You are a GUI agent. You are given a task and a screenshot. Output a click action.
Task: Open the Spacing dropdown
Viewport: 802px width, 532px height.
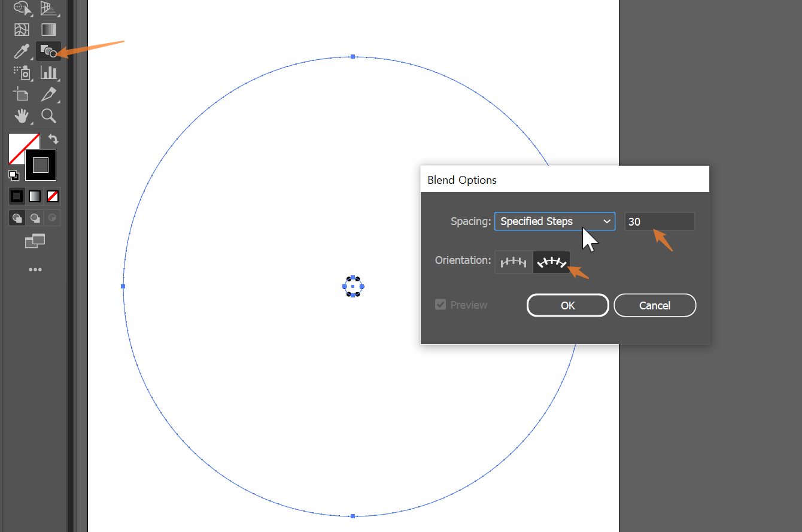tap(555, 221)
